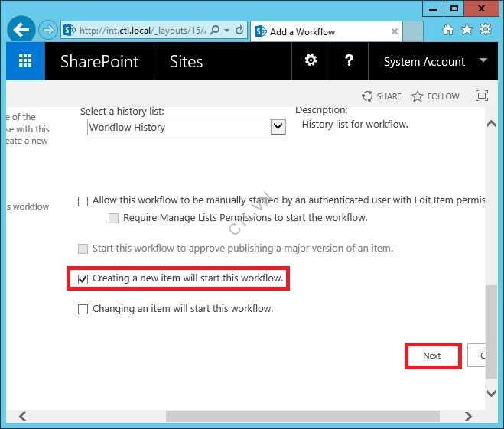This screenshot has width=504, height=429.
Task: Open the SharePoint app launcher grid
Action: pyautogui.click(x=25, y=61)
